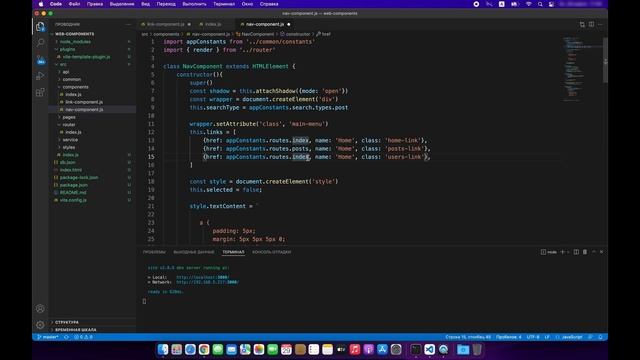Image resolution: width=640 pixels, height=360 pixels.
Task: Open the Run and Debug view
Action: click(40, 76)
